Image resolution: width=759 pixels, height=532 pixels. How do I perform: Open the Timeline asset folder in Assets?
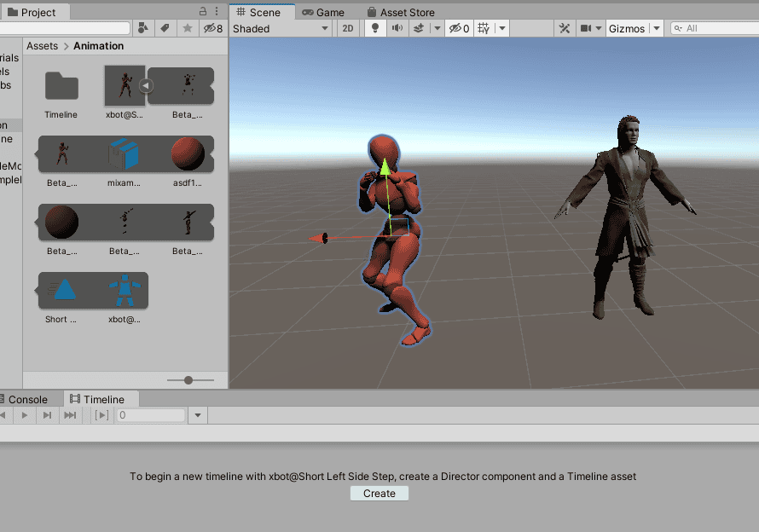click(60, 85)
